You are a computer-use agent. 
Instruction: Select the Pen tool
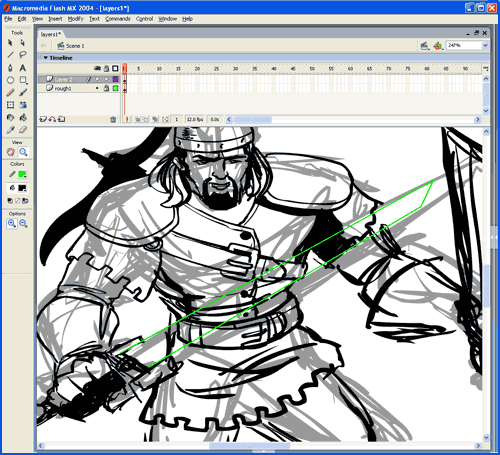tap(10, 68)
